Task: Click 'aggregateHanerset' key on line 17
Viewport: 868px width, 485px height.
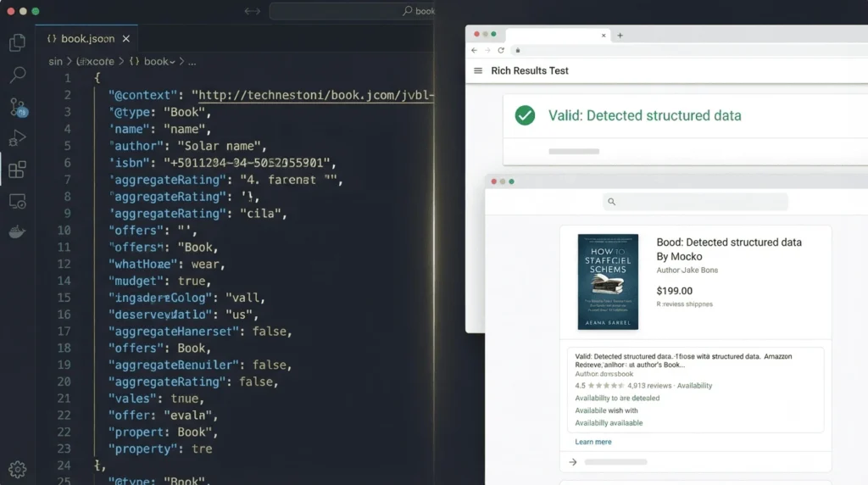Action: point(173,332)
